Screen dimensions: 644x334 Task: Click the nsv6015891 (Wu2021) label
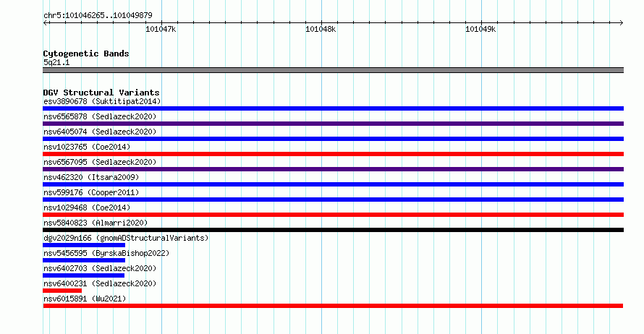[x=85, y=299]
